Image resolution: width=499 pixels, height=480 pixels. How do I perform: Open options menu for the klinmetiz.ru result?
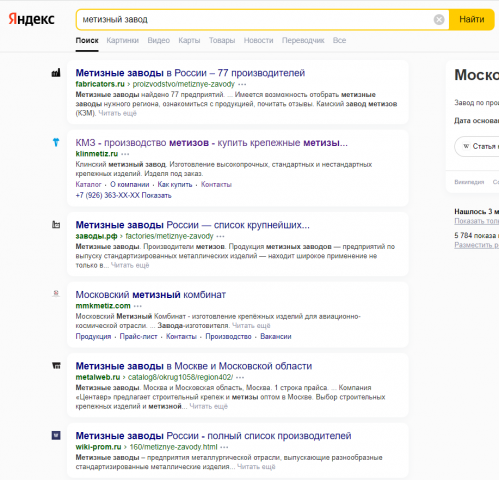(x=125, y=154)
